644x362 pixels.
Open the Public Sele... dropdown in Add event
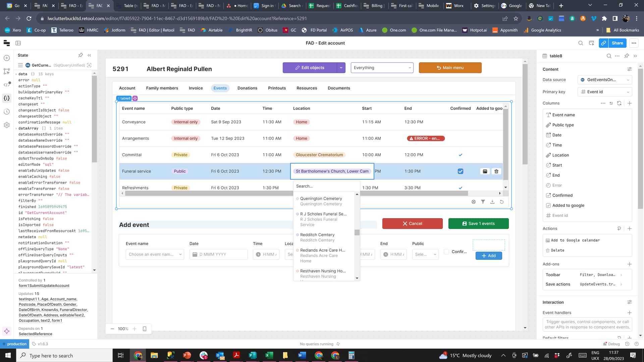425,254
